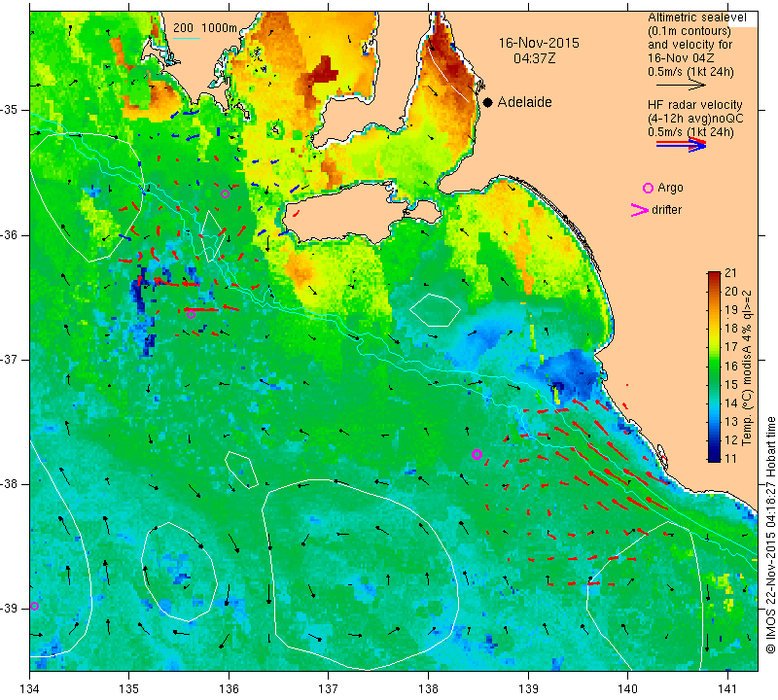Image resolution: width=778 pixels, height=700 pixels.
Task: Click the 141 longitude axis label
Action: point(727,689)
